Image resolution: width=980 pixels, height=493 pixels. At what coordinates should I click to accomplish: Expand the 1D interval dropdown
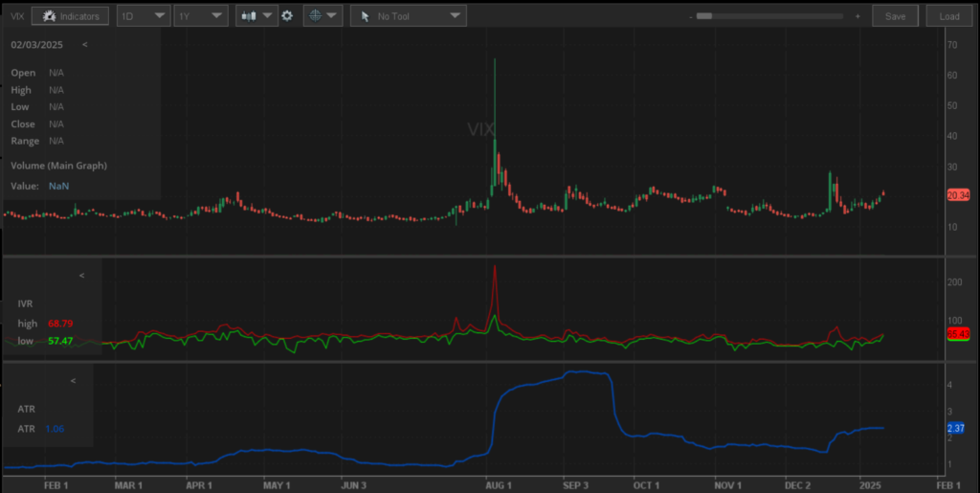(144, 16)
